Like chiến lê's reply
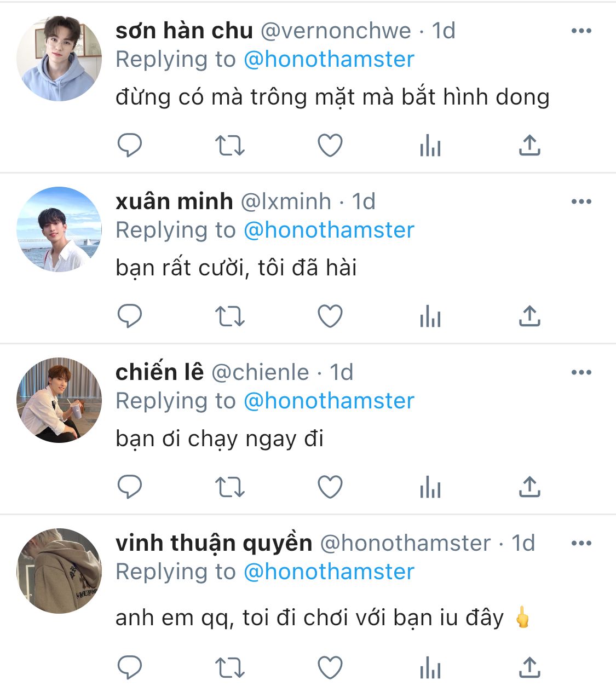Viewport: 616px width, 692px height. click(330, 487)
